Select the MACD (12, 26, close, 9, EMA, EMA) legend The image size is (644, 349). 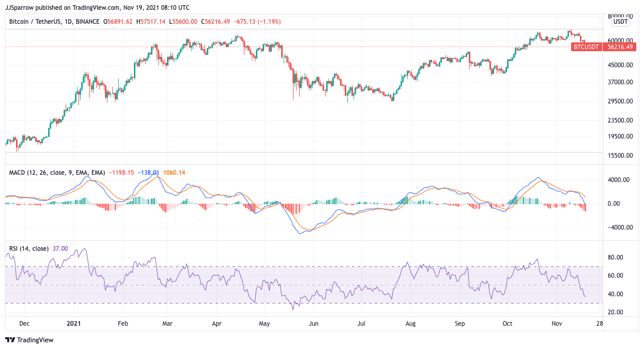coord(57,172)
